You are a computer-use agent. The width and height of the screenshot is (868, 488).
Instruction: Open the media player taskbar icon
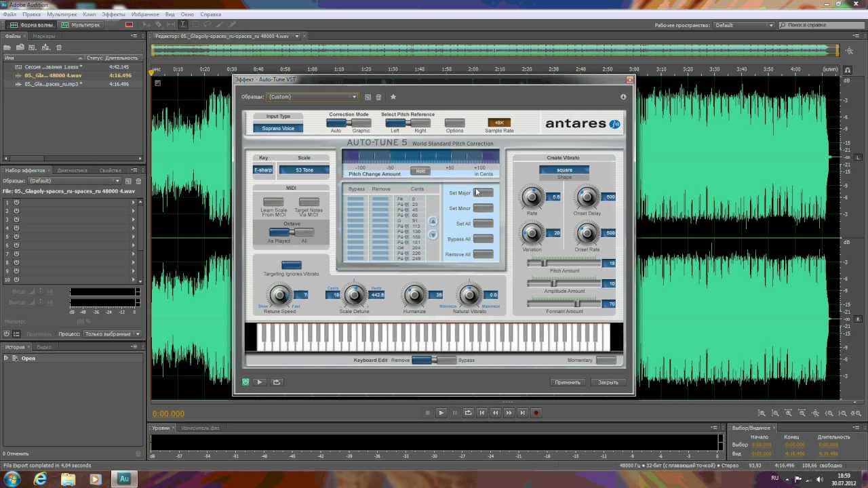tap(96, 479)
